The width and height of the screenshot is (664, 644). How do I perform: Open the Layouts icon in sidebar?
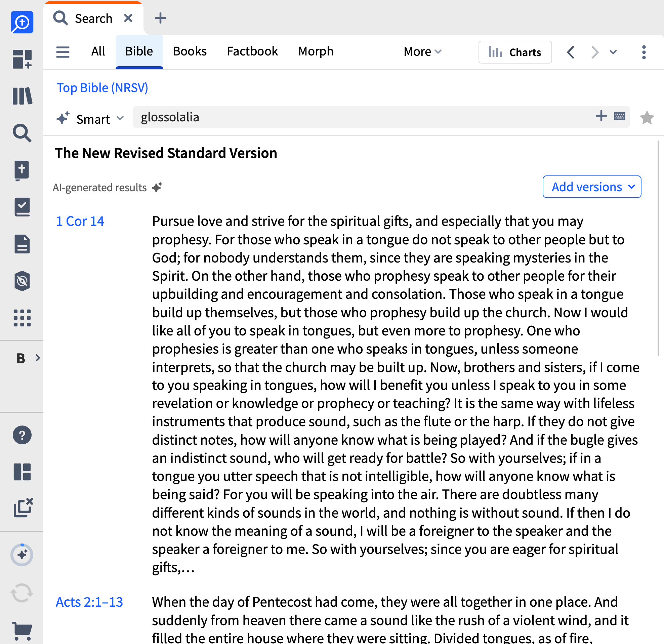point(22,472)
